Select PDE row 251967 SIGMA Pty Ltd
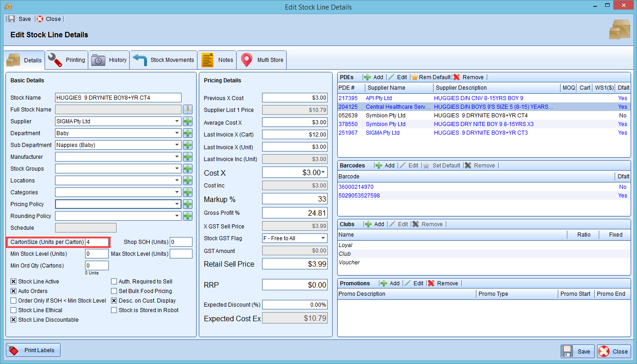Screen dimensions: 637x364 pyautogui.click(x=484, y=133)
